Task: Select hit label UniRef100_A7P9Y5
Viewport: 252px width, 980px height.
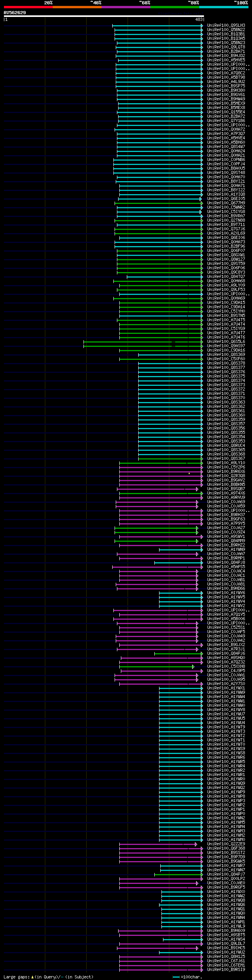Action: tap(226, 524)
